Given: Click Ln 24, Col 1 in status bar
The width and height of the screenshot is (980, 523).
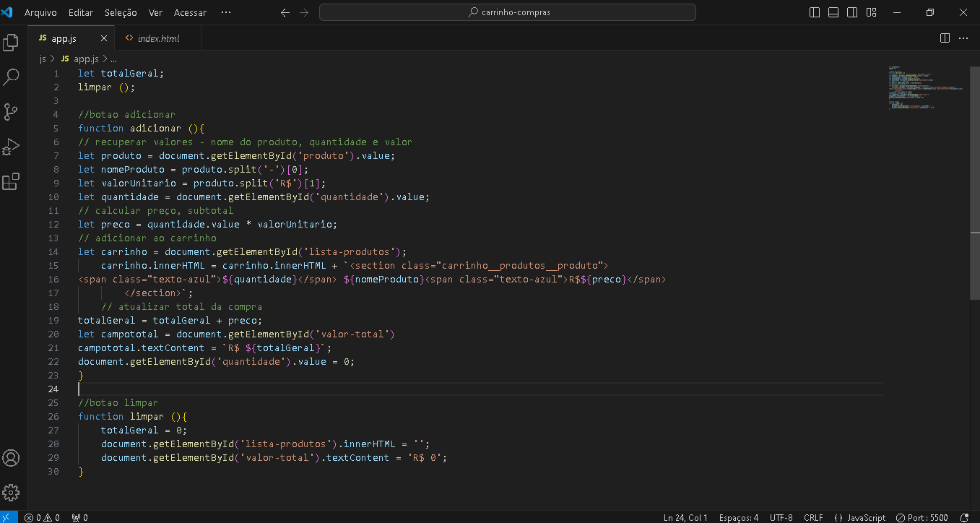Looking at the screenshot, I should coord(685,517).
